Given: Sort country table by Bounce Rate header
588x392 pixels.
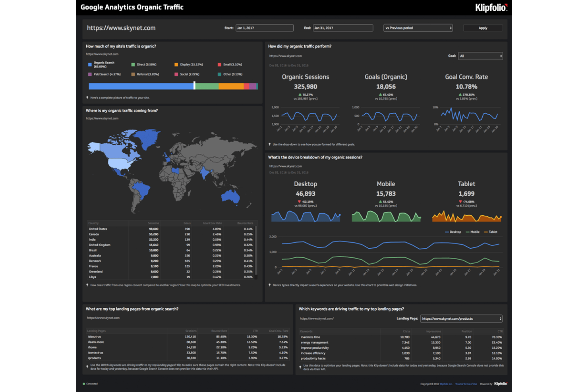Looking at the screenshot, I should pos(245,223).
